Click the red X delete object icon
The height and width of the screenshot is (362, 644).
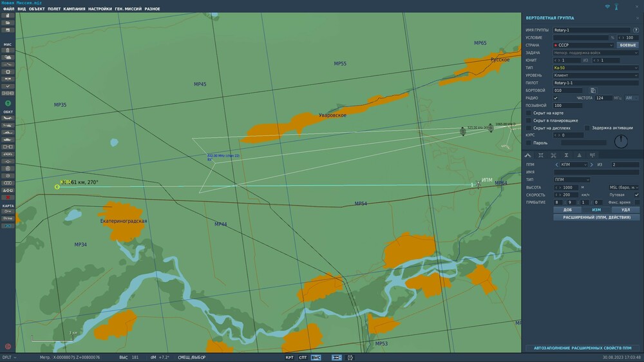click(x=7, y=197)
